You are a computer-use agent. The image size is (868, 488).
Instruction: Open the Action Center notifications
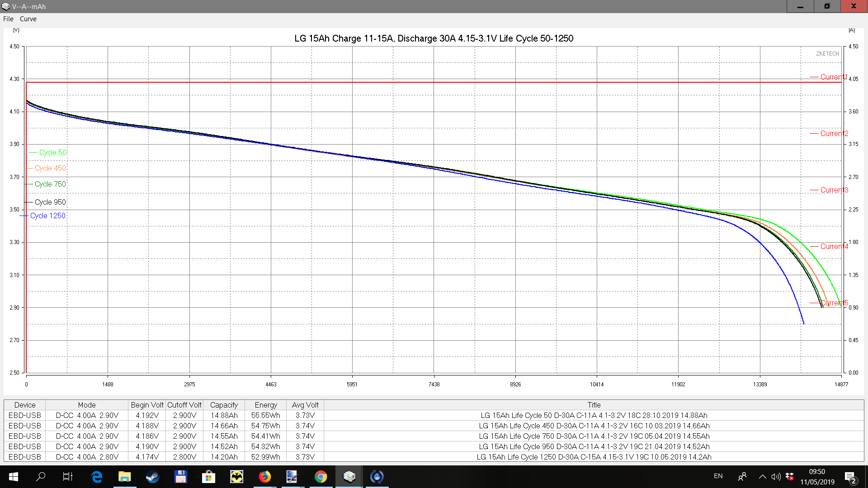(x=850, y=476)
